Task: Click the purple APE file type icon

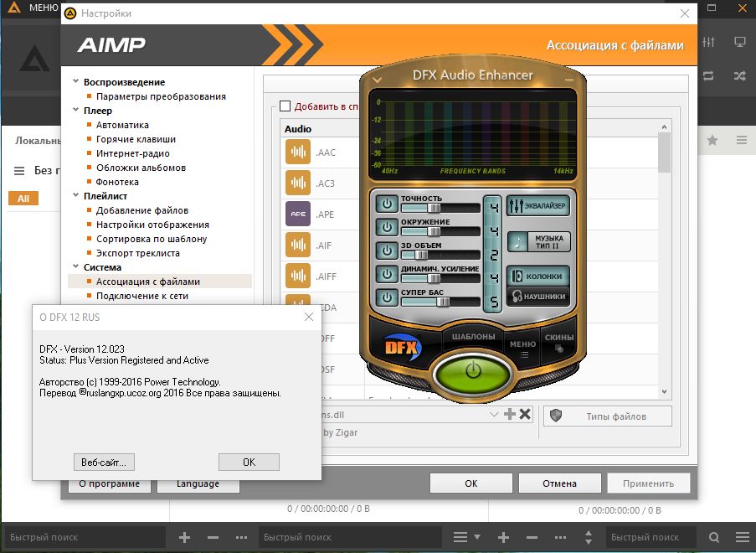Action: (x=298, y=214)
